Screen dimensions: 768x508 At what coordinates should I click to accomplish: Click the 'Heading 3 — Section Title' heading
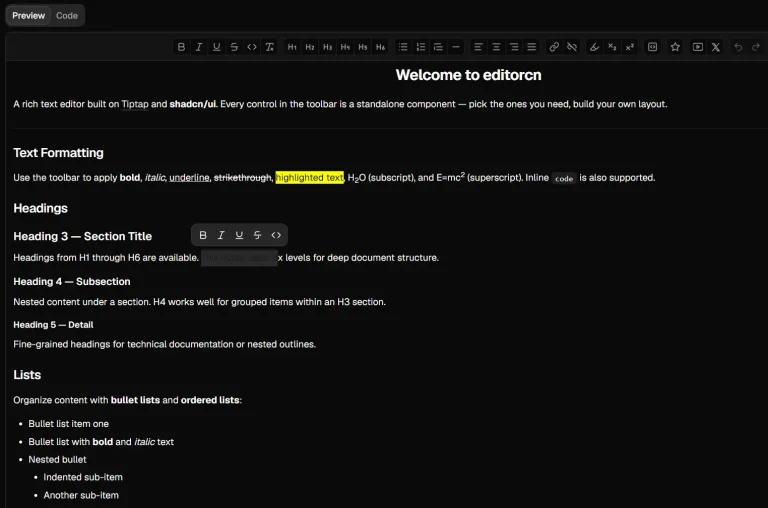[x=82, y=236]
